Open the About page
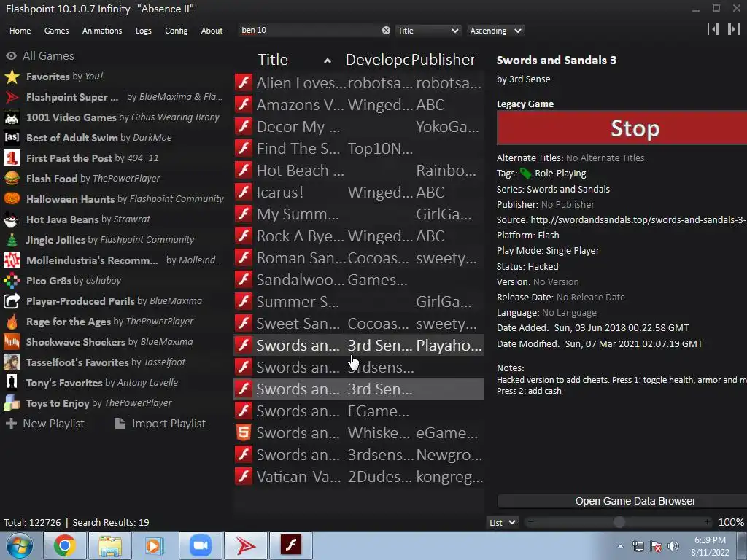The width and height of the screenshot is (747, 560). [212, 31]
